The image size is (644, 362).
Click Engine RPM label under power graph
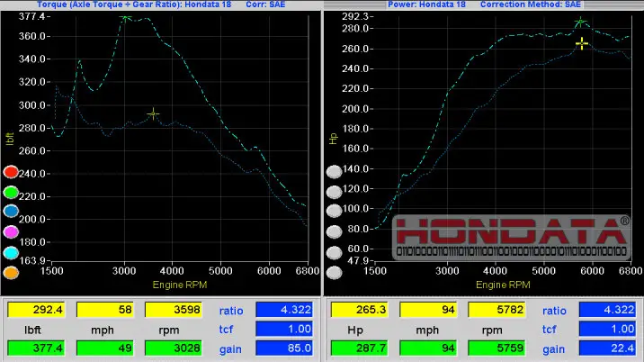tap(503, 285)
